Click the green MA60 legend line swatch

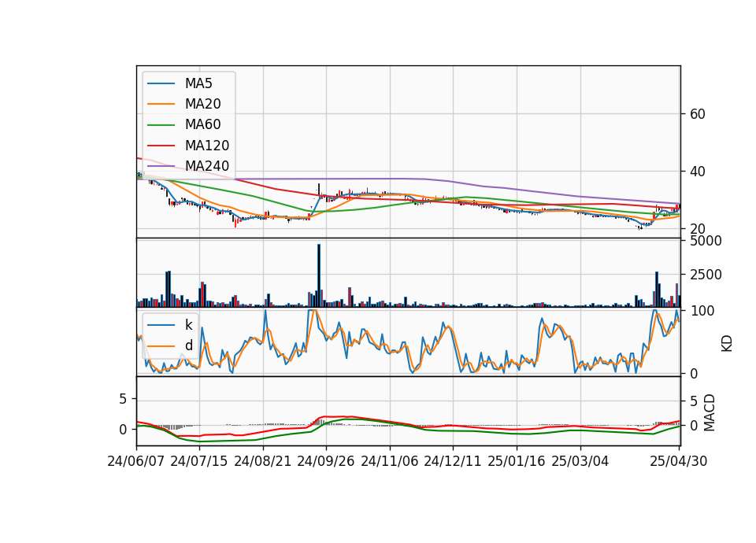click(x=161, y=125)
